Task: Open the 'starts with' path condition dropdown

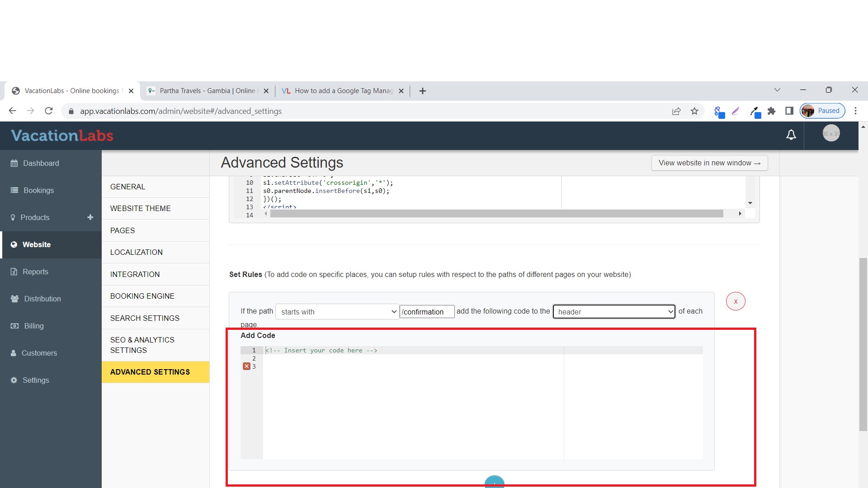Action: click(x=337, y=312)
